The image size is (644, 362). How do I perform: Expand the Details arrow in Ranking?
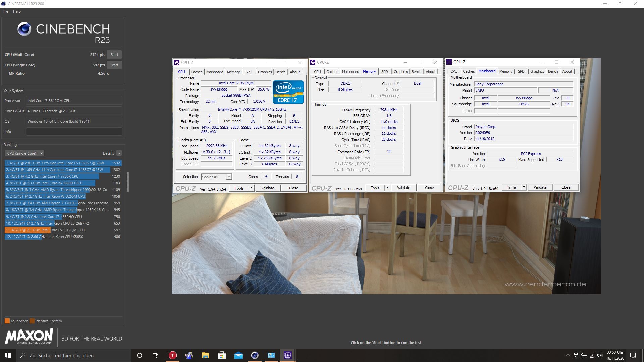119,153
